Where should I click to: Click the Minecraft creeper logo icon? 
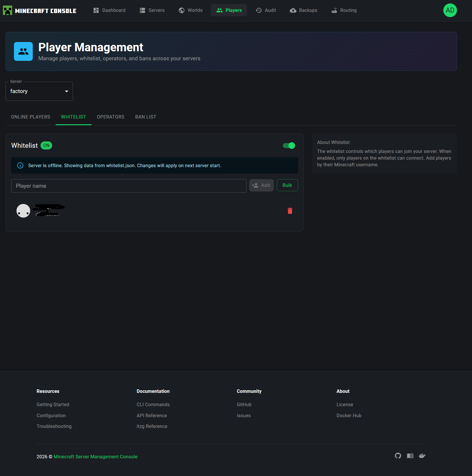coord(8,10)
